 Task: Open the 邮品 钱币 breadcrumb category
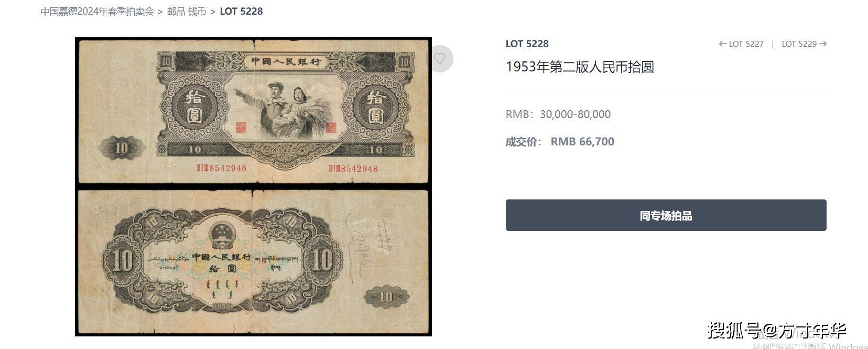click(x=187, y=11)
